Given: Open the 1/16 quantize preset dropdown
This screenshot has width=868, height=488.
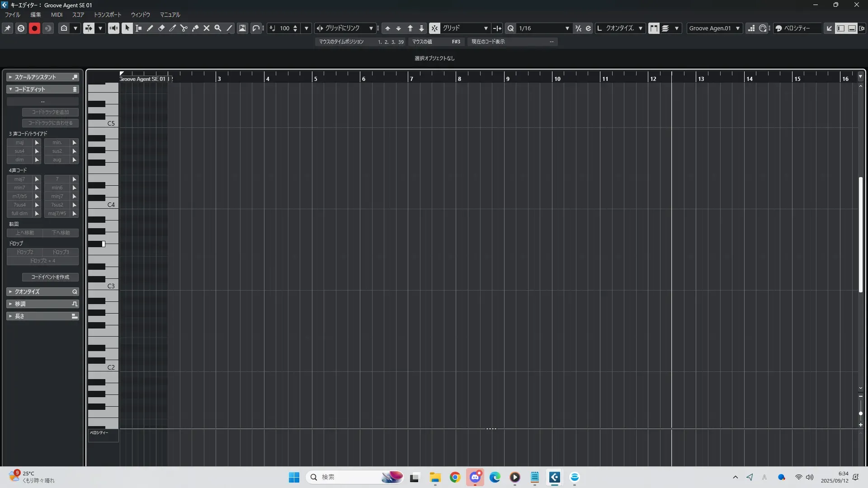Looking at the screenshot, I should click(567, 28).
